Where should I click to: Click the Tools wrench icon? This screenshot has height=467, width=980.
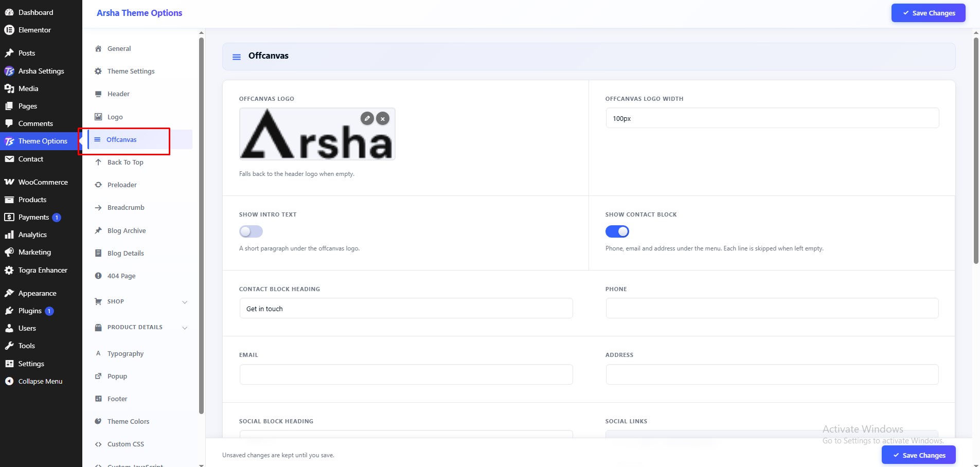pyautogui.click(x=9, y=346)
